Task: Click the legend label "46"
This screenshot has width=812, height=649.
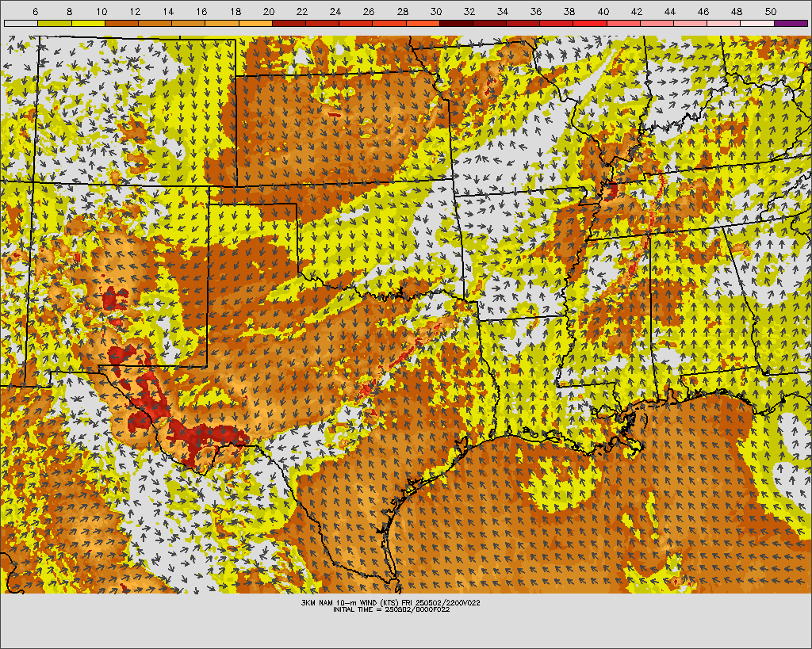Action: (703, 11)
